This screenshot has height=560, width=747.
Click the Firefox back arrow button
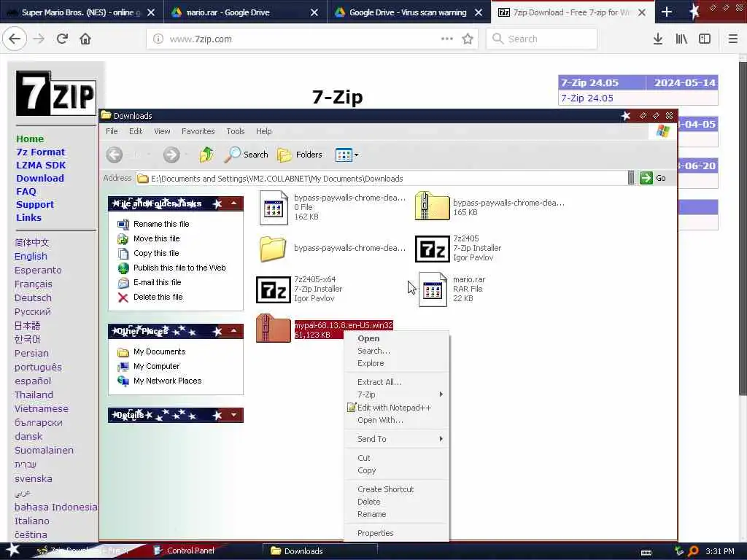click(15, 39)
